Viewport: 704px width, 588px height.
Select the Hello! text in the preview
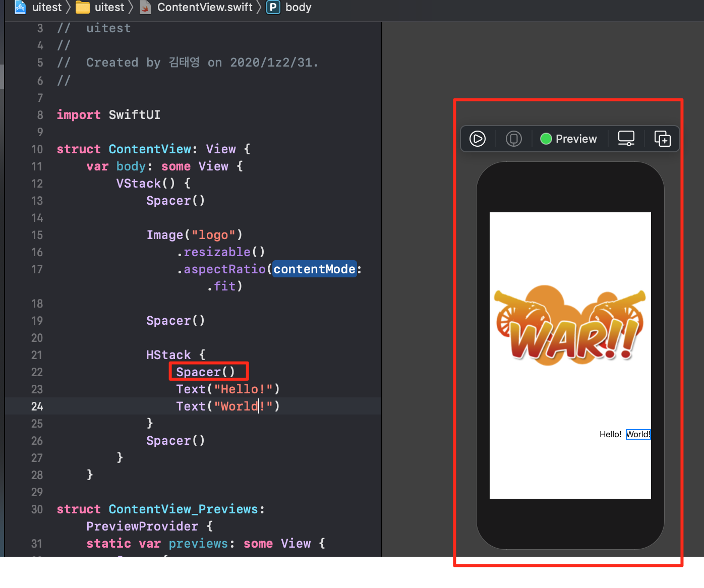tap(610, 434)
